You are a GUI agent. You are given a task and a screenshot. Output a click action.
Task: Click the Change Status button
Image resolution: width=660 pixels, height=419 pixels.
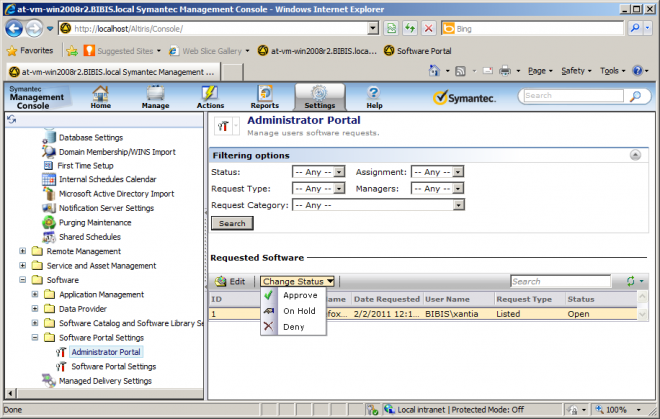298,281
